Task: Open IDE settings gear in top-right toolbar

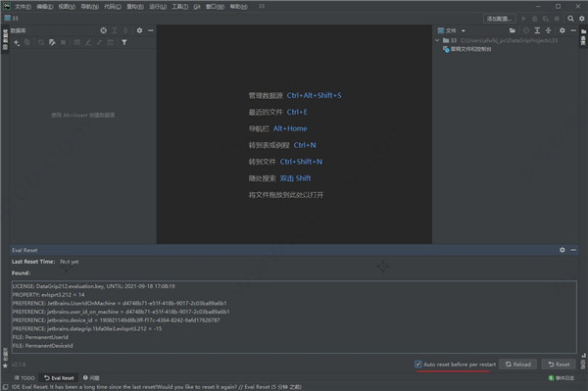Action: click(x=581, y=19)
